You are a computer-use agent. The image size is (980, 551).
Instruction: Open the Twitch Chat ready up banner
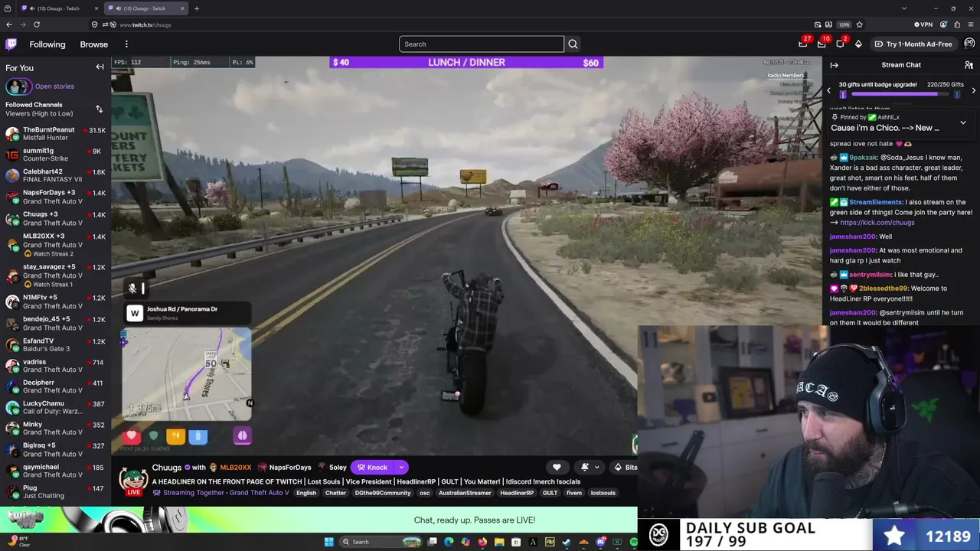[x=318, y=520]
